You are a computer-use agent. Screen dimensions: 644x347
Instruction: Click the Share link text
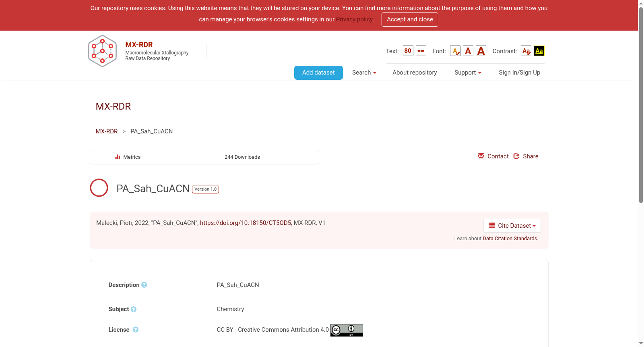tap(530, 156)
